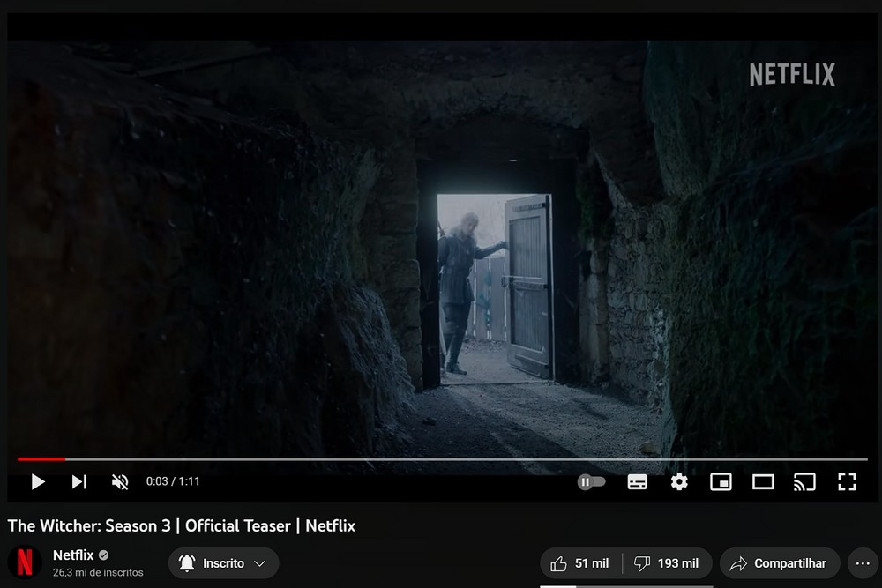Toggle the autoplay switch
This screenshot has height=588, width=882.
click(591, 481)
